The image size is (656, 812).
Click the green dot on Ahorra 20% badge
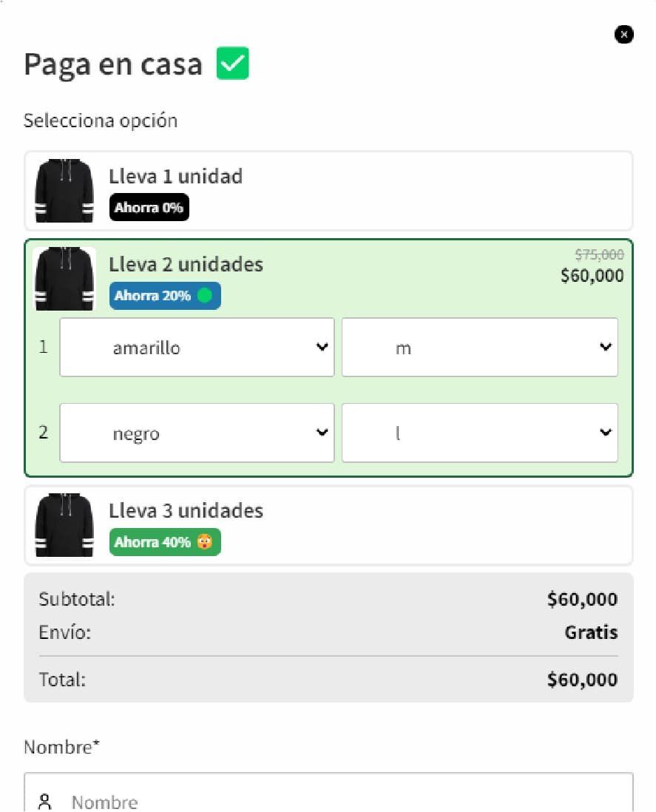pos(205,296)
